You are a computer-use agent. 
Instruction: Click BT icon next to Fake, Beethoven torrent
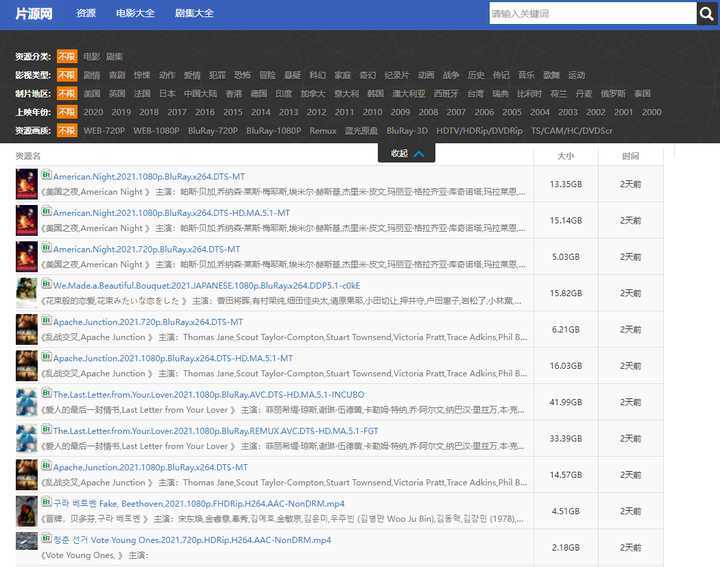(x=46, y=502)
